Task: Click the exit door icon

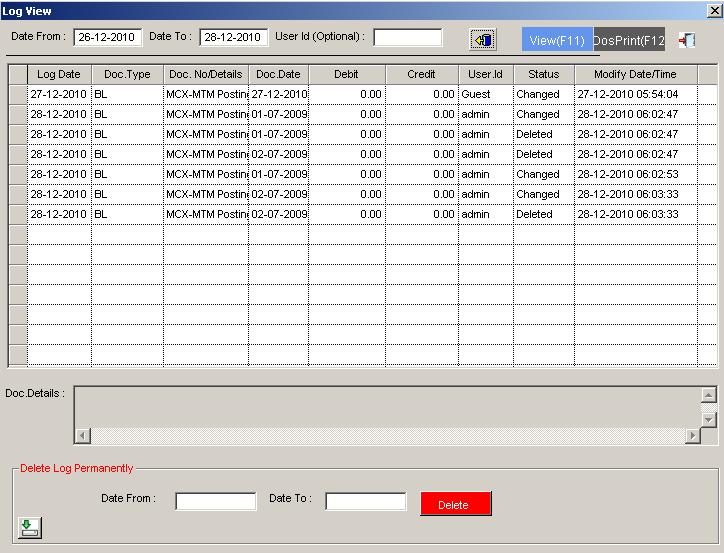Action: [686, 40]
